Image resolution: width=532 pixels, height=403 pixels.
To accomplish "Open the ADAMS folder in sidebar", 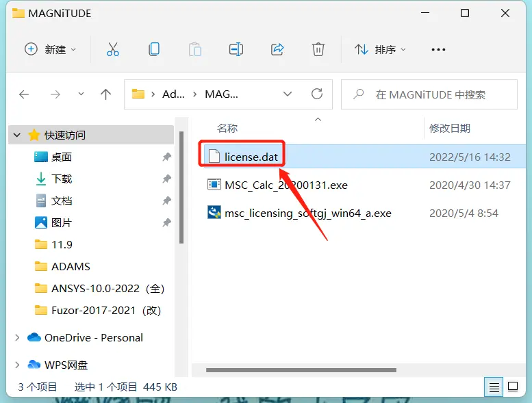I will [71, 267].
